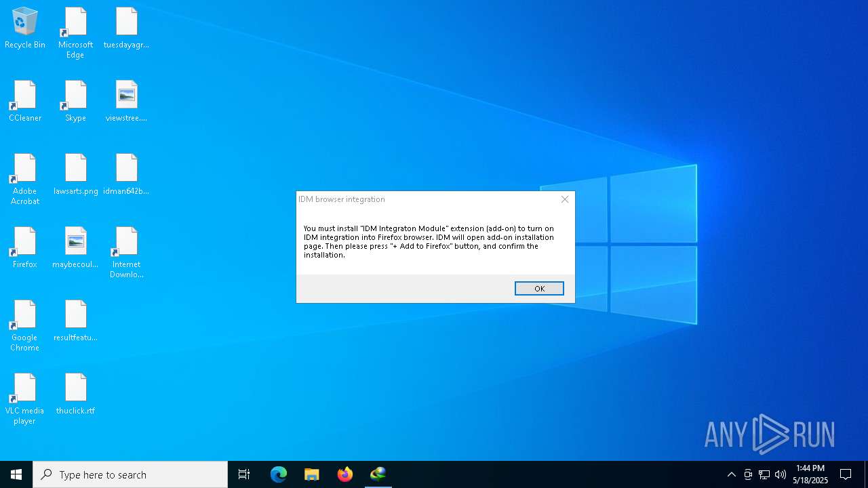Show hidden system tray icons
The image size is (868, 488).
(731, 474)
